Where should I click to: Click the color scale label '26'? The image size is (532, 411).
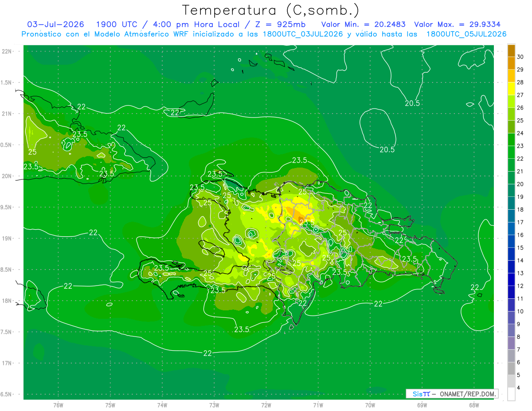(x=520, y=108)
